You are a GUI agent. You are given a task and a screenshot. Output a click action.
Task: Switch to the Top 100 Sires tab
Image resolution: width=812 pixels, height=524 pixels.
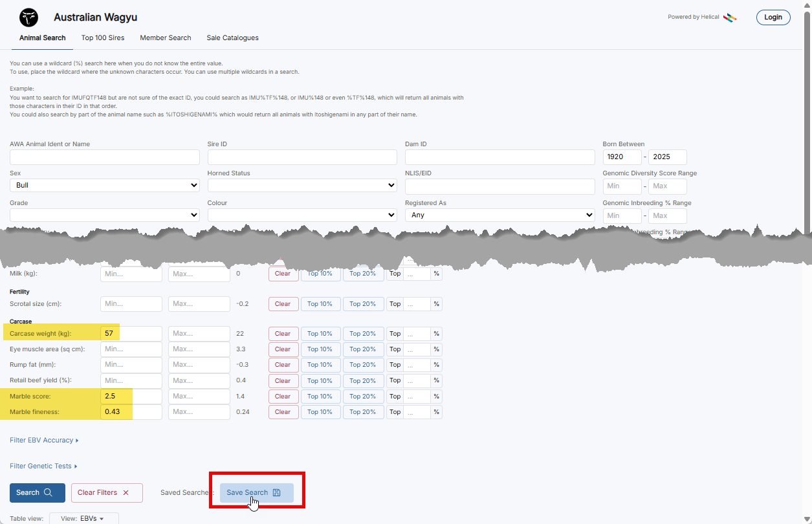point(103,38)
